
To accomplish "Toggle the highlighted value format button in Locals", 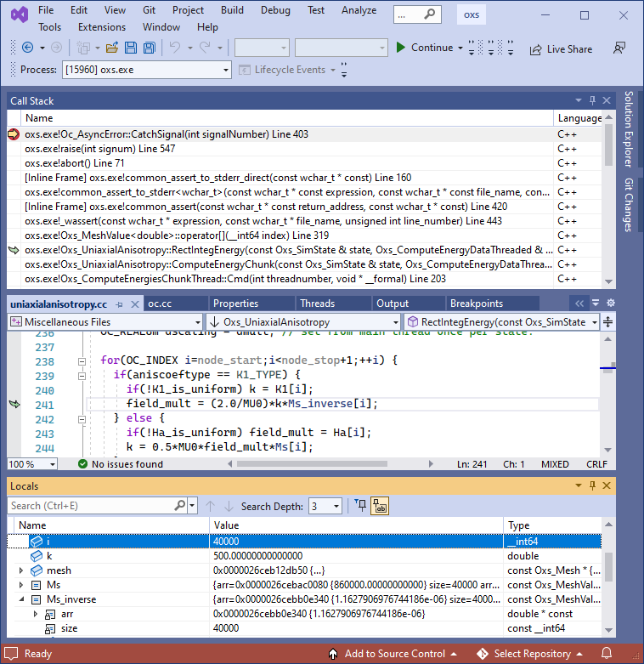I will pyautogui.click(x=379, y=506).
